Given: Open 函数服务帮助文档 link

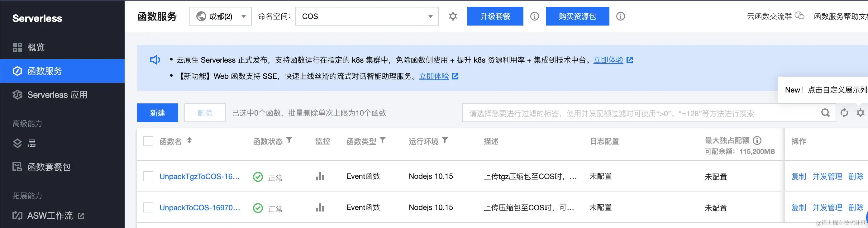Looking at the screenshot, I should pos(841,16).
